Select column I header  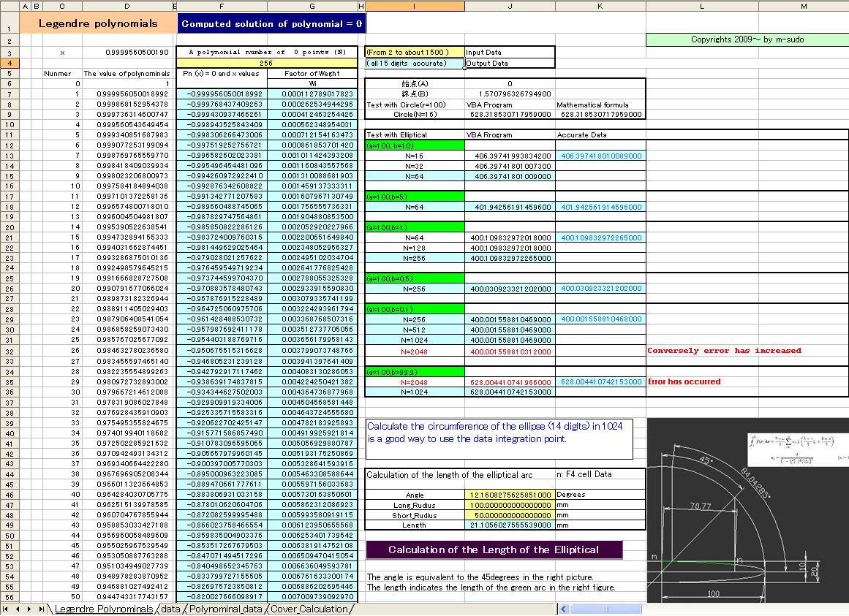pos(415,6)
